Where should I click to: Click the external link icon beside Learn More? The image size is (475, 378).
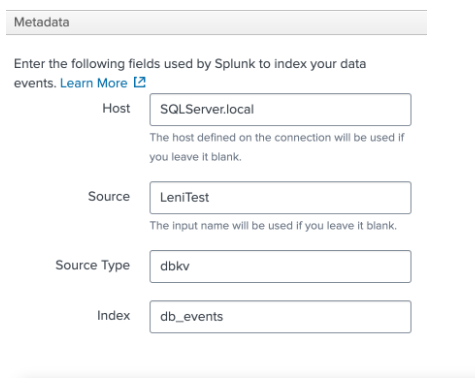pyautogui.click(x=140, y=82)
